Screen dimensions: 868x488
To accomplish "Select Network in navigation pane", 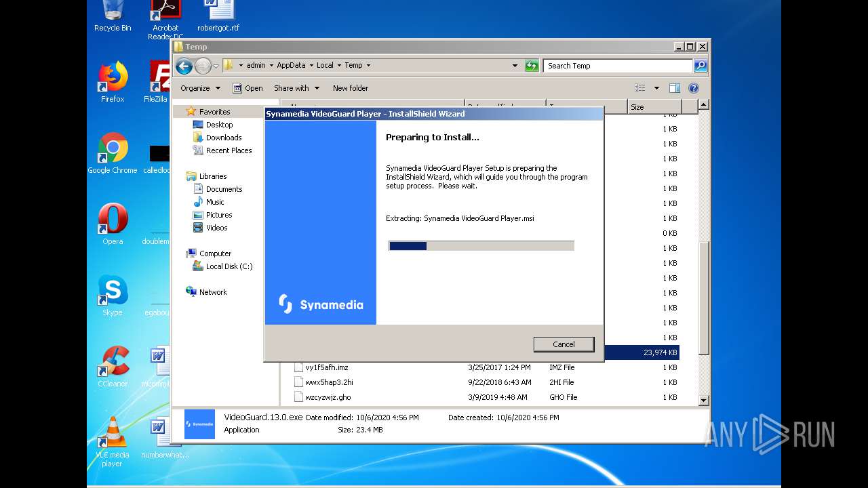I will 213,292.
